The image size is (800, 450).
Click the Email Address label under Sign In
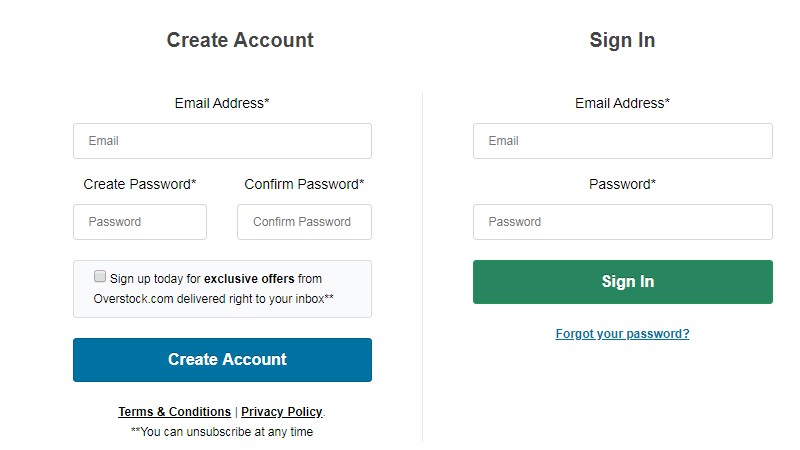click(622, 103)
